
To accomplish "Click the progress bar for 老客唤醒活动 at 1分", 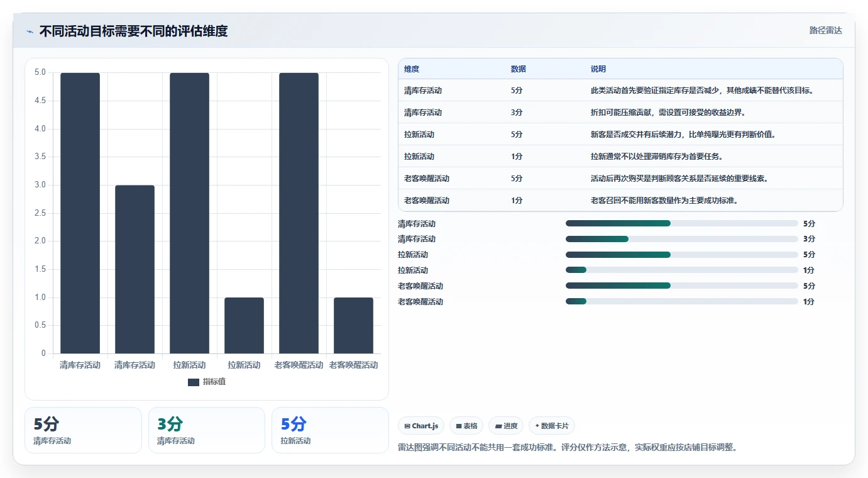I will click(682, 301).
